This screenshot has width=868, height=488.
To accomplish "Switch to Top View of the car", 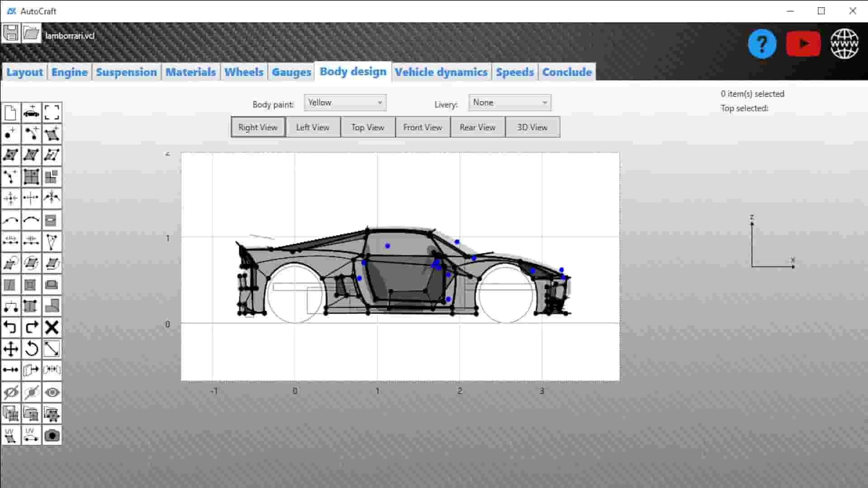I will [368, 127].
